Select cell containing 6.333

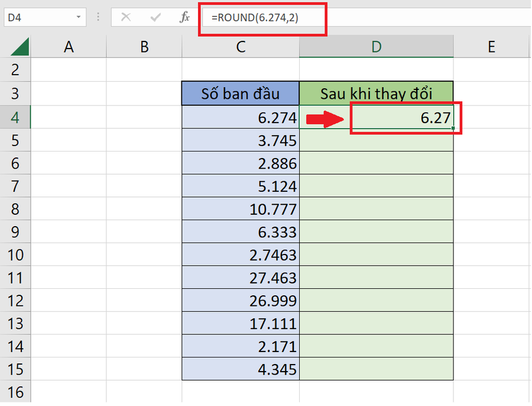tap(241, 232)
